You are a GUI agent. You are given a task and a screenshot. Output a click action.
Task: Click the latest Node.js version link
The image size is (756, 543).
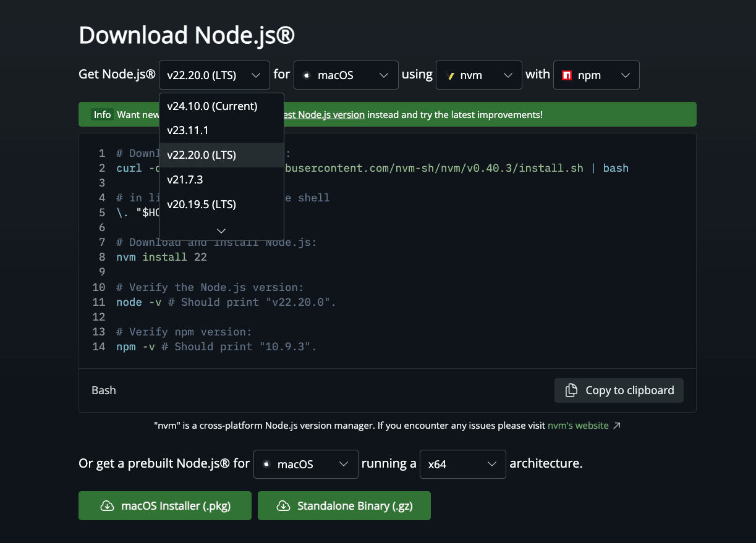324,115
